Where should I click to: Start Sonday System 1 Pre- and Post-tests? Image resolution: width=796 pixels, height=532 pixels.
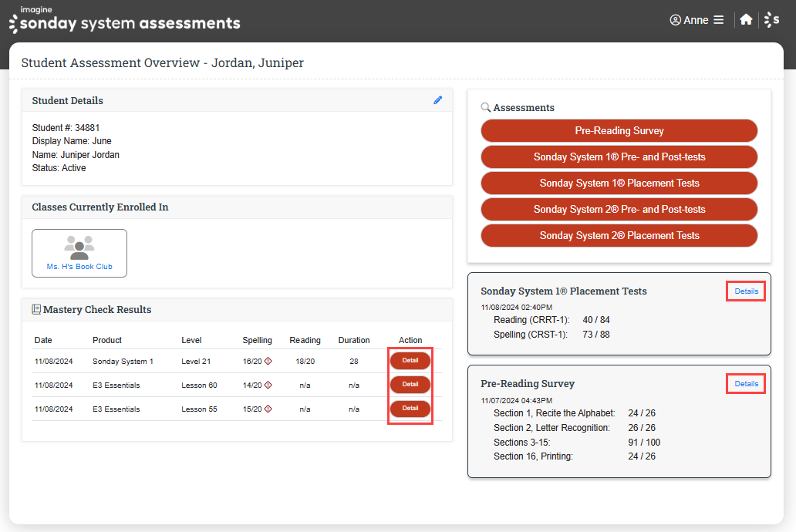(619, 157)
